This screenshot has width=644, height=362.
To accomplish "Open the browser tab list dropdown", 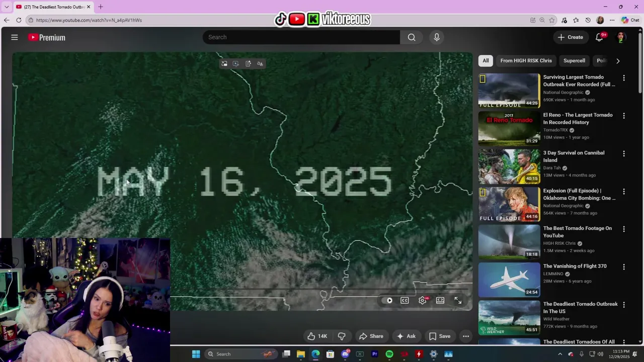I will pyautogui.click(x=7, y=7).
